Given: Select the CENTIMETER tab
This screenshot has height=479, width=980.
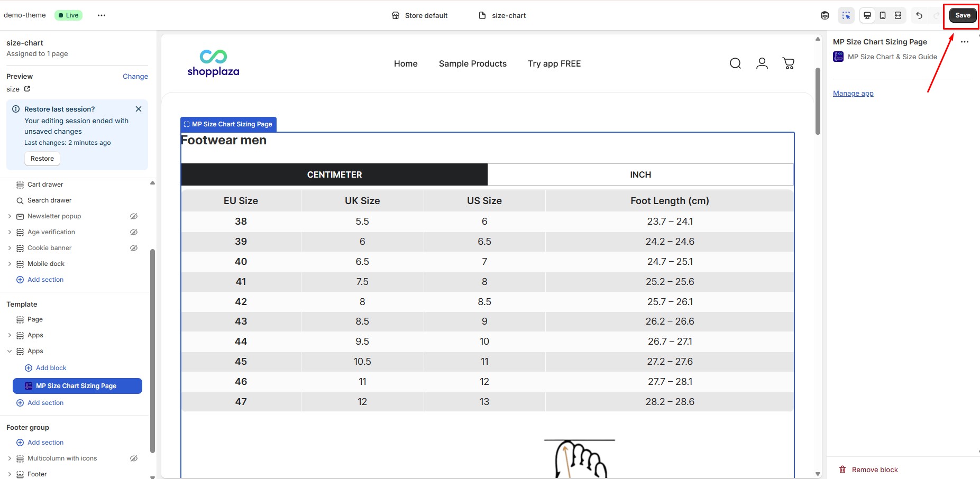Looking at the screenshot, I should tap(334, 174).
